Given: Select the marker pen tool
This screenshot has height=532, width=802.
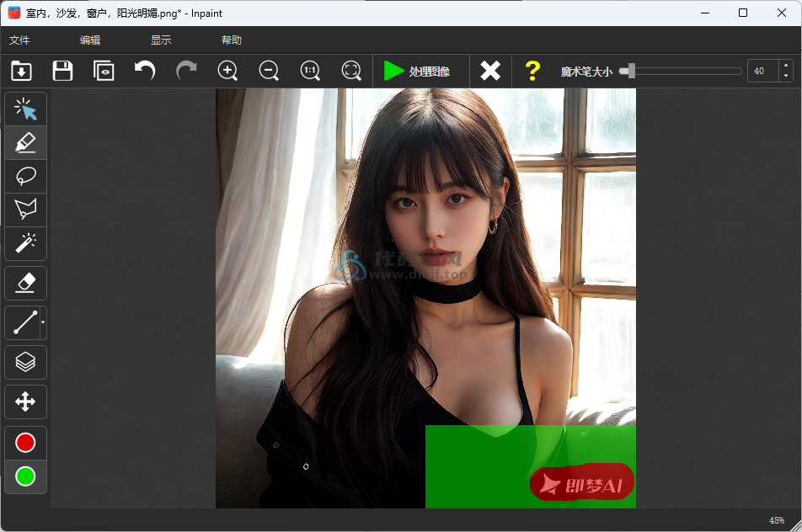Looking at the screenshot, I should tap(25, 142).
